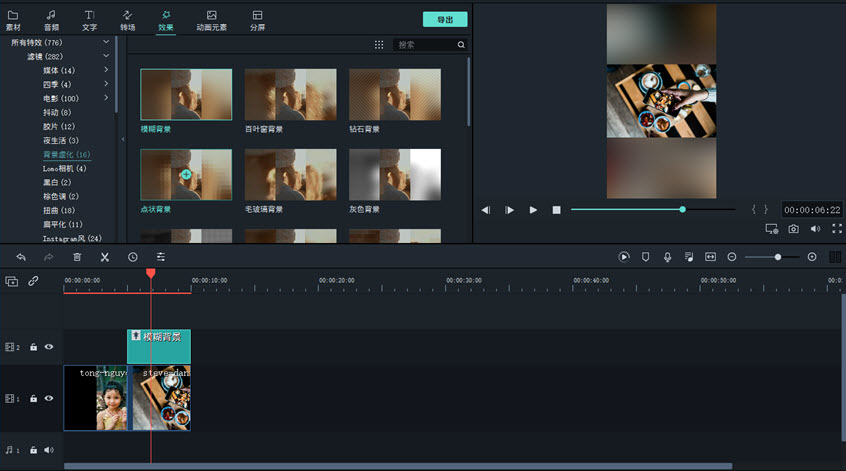The height and width of the screenshot is (471, 846).
Task: Record voiceover using the microphone icon
Action: pyautogui.click(x=667, y=257)
